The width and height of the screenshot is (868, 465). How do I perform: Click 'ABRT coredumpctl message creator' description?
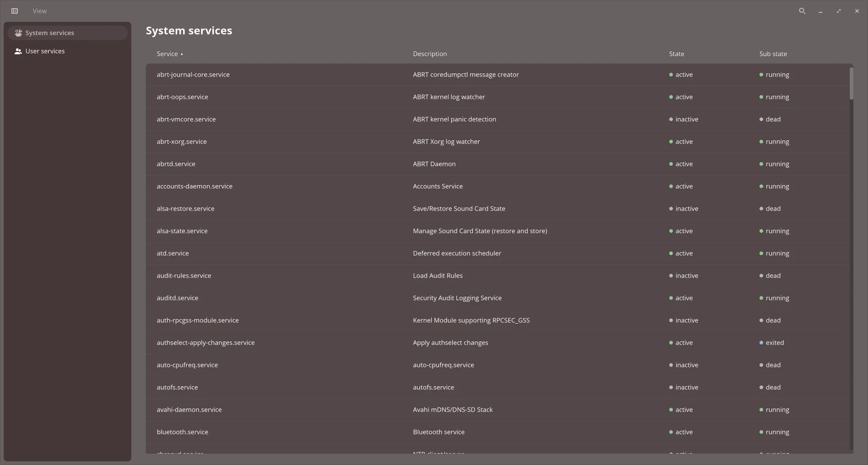pos(466,75)
